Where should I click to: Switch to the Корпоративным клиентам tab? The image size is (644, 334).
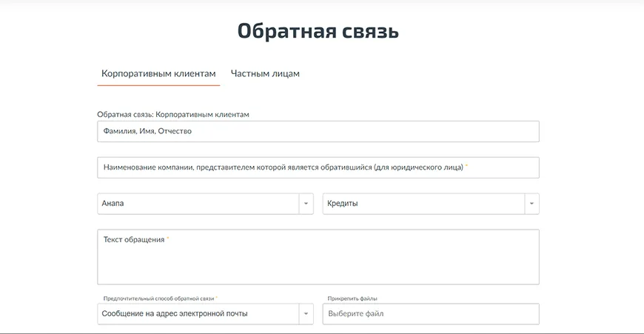pyautogui.click(x=158, y=73)
